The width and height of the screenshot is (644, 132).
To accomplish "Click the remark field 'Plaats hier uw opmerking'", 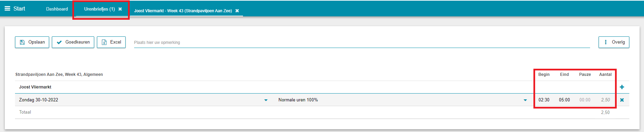I will click(362, 43).
